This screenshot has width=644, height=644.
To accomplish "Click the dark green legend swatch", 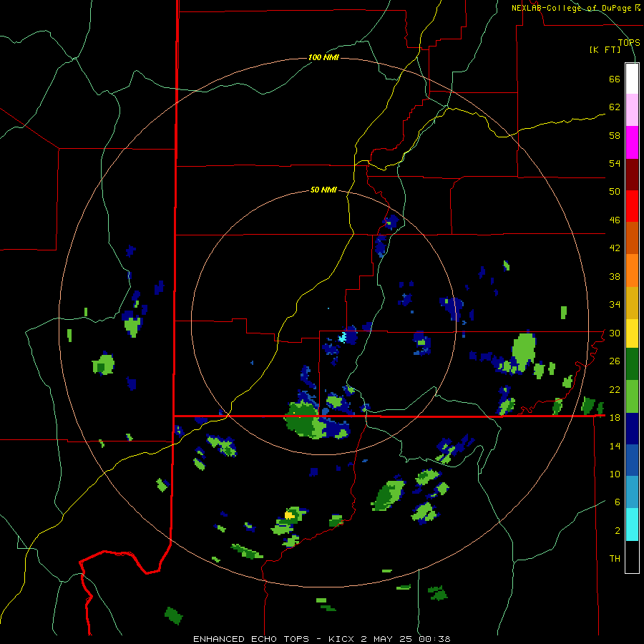I will click(x=632, y=364).
